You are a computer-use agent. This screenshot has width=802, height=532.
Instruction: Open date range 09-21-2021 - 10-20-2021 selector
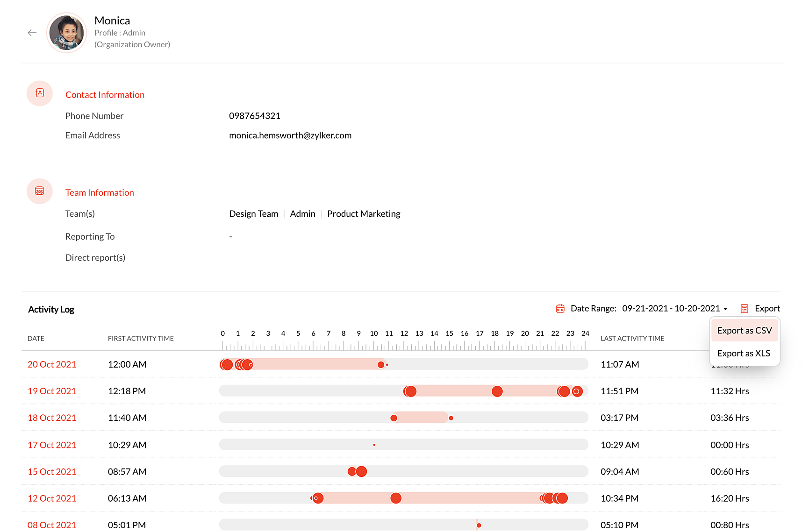coord(671,308)
